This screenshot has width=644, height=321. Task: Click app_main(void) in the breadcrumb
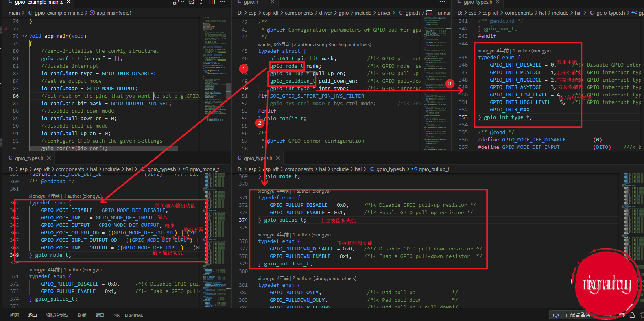click(114, 13)
